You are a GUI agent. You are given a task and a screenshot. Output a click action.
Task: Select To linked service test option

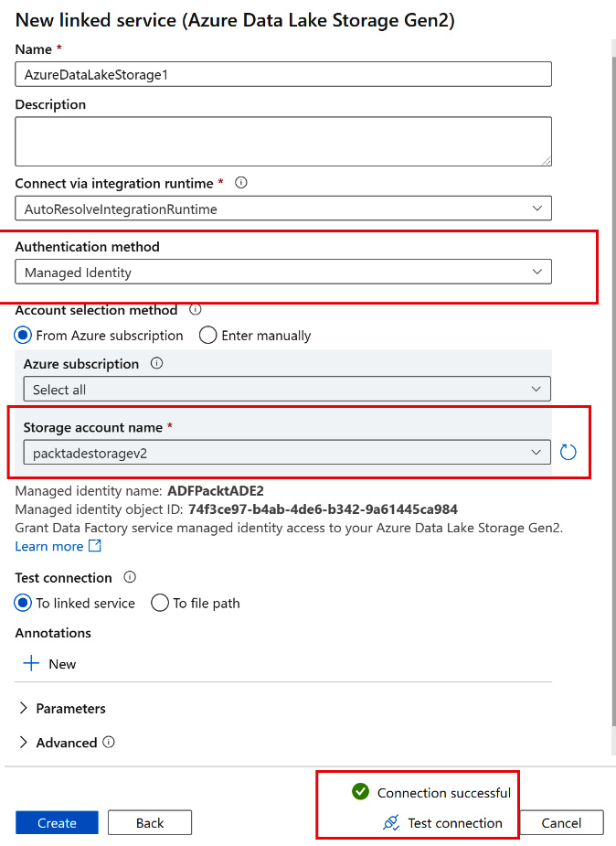(x=25, y=603)
